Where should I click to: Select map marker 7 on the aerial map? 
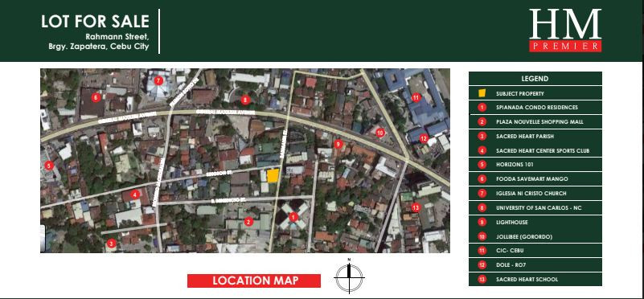(159, 80)
